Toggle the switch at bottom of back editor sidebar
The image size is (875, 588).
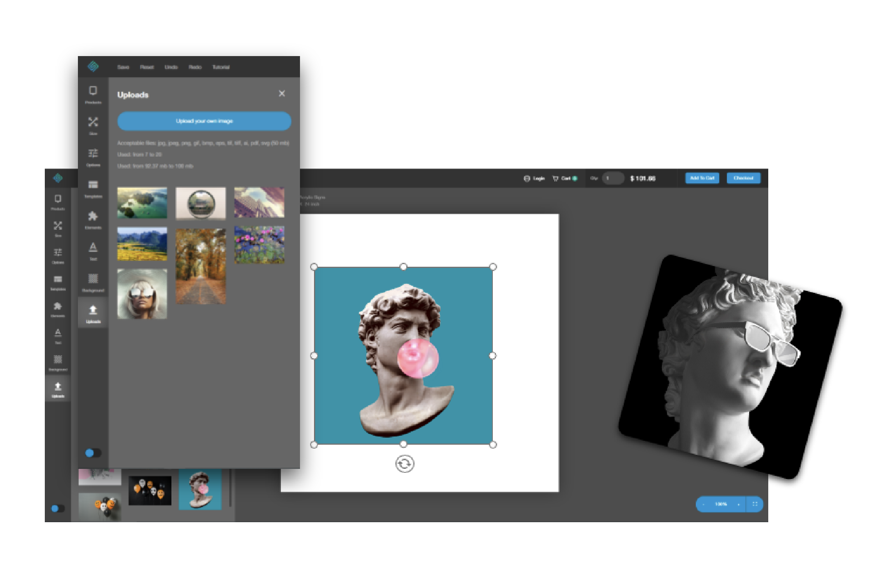click(x=58, y=508)
